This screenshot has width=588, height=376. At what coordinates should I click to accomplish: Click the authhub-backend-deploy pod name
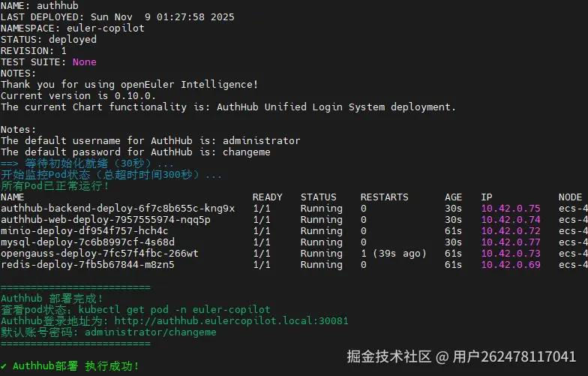(x=118, y=209)
